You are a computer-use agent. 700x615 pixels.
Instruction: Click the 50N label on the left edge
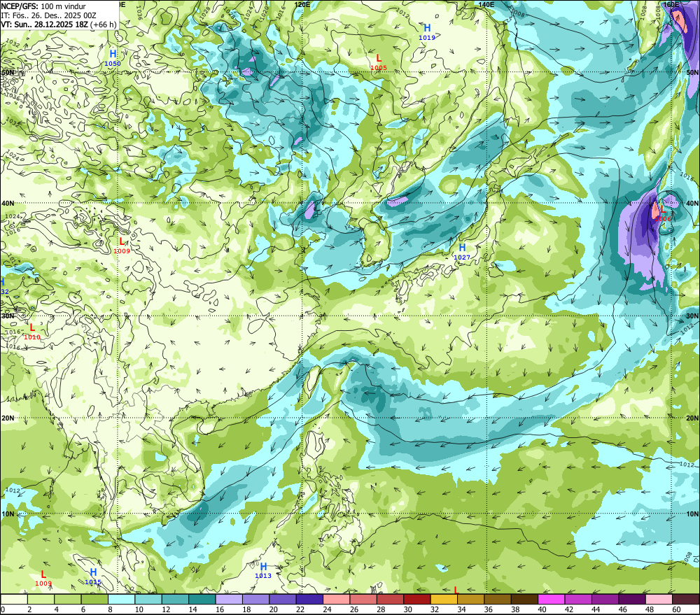click(8, 72)
